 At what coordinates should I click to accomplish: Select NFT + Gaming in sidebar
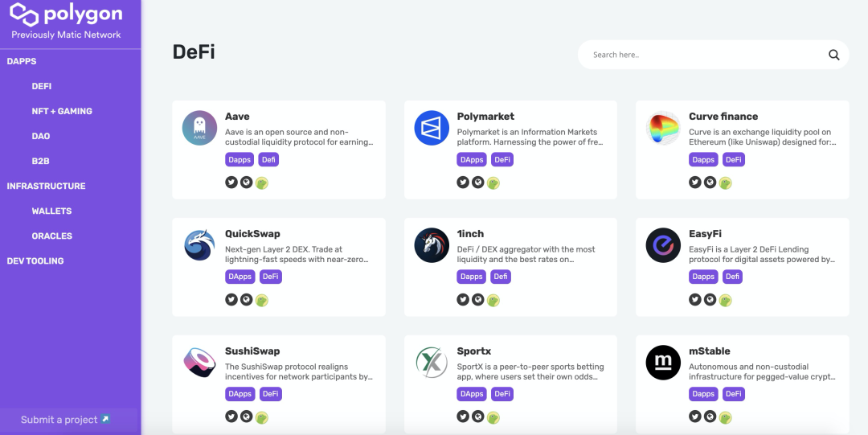tap(62, 111)
